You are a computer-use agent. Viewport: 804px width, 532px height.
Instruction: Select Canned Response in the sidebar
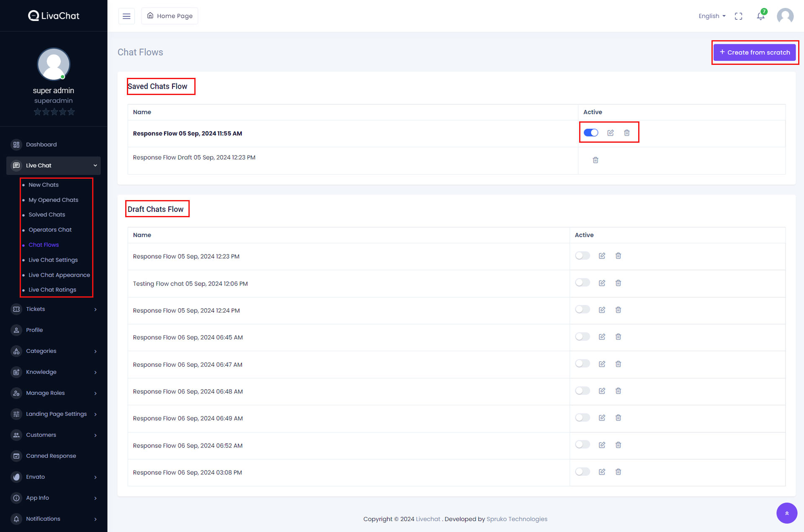point(51,456)
